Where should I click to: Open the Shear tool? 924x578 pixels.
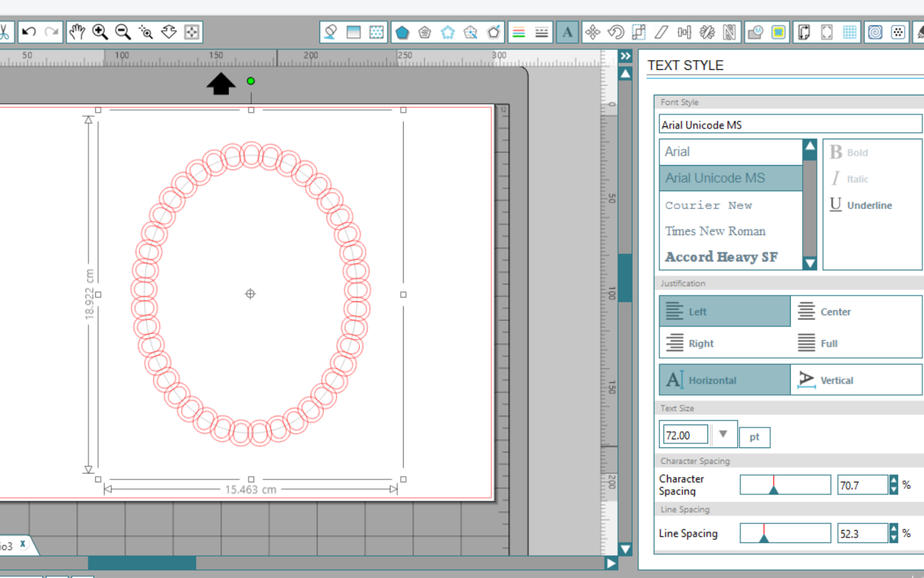[x=660, y=32]
